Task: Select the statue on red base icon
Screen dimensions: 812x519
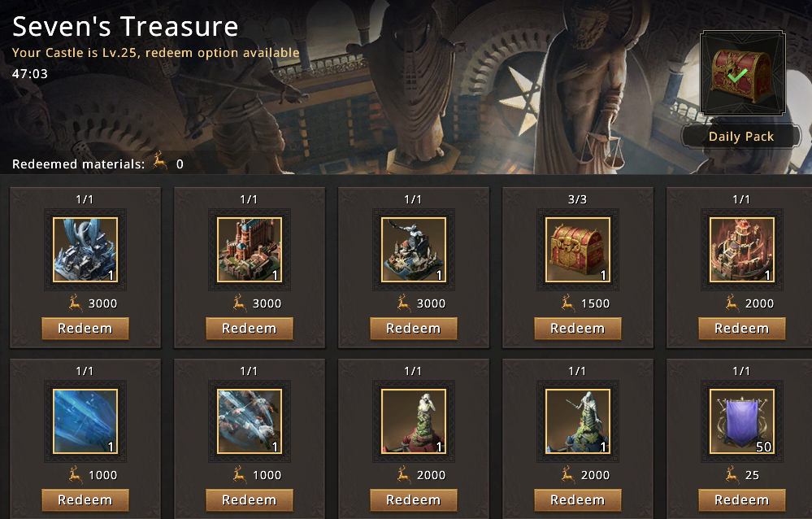Action: pos(413,421)
